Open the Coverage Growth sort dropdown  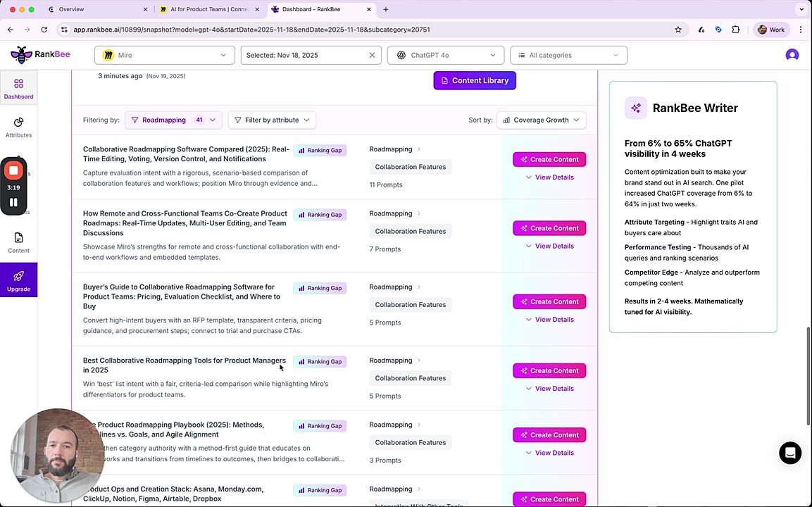[541, 120]
